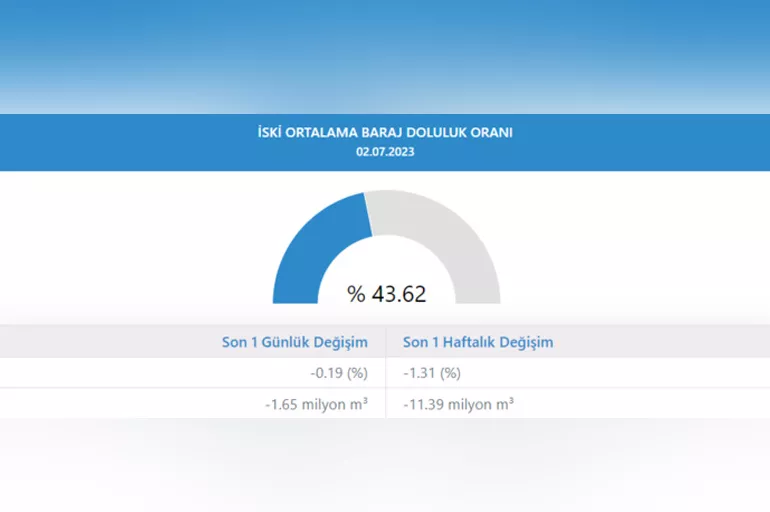Click the empty left cell in the milyon m³ row
Viewport: 770px width, 512px height.
tap(80, 404)
